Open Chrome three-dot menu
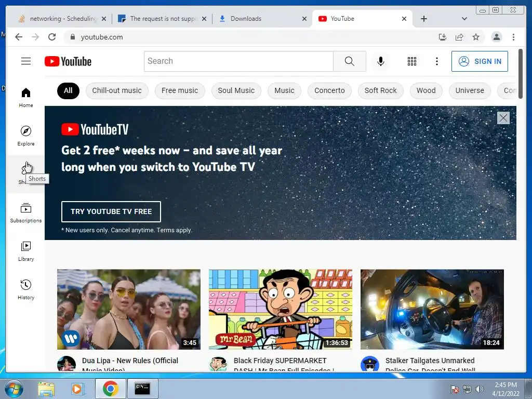 pos(513,37)
